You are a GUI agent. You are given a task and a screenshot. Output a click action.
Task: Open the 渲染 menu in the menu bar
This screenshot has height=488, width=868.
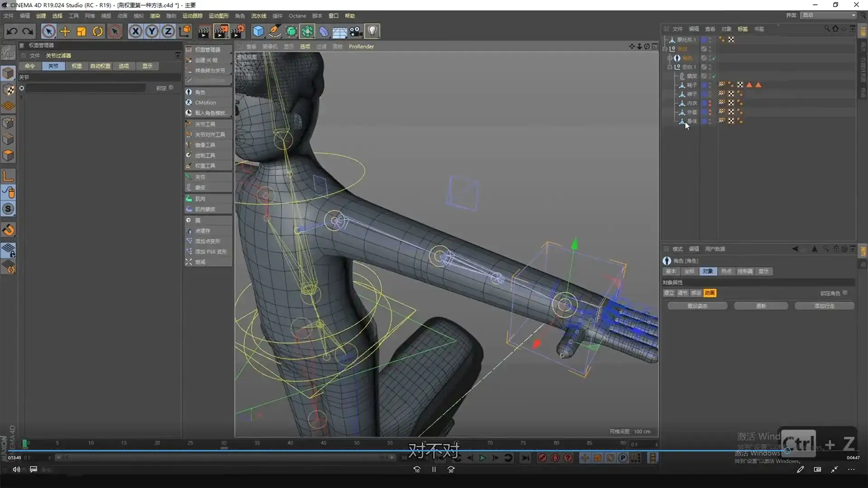click(155, 16)
